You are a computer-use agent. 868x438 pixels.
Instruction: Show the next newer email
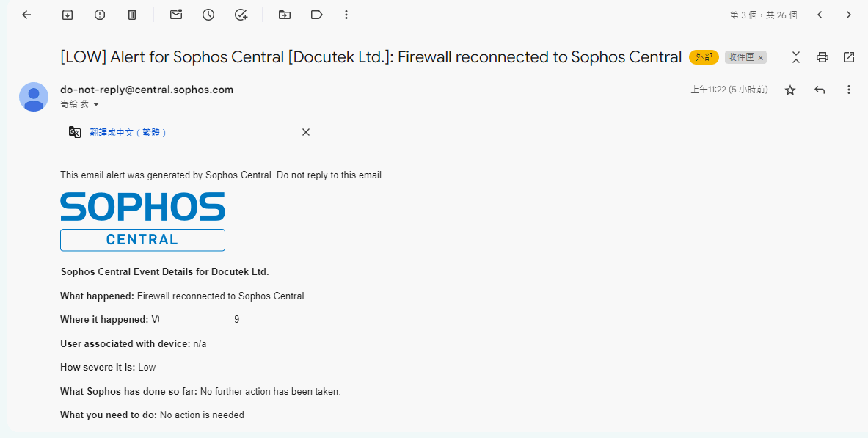(820, 15)
